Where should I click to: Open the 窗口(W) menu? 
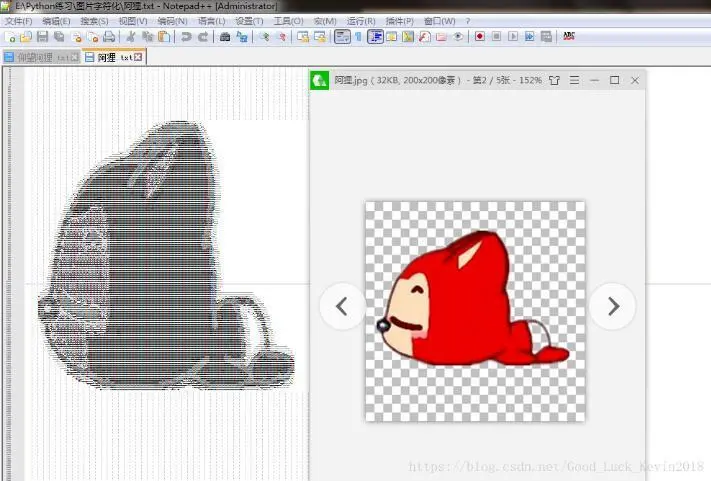(x=439, y=21)
